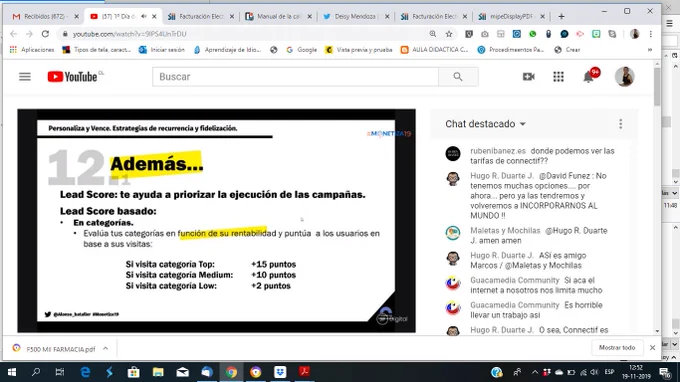Open Iniciar sesión bookmark
The height and width of the screenshot is (382, 680).
(162, 50)
